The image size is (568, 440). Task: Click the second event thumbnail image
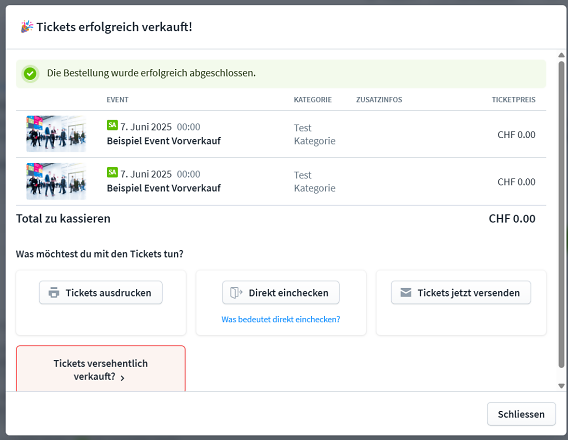56,181
